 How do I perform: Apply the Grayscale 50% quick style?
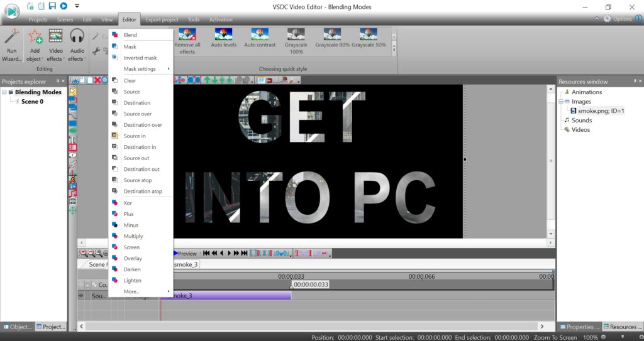(369, 38)
